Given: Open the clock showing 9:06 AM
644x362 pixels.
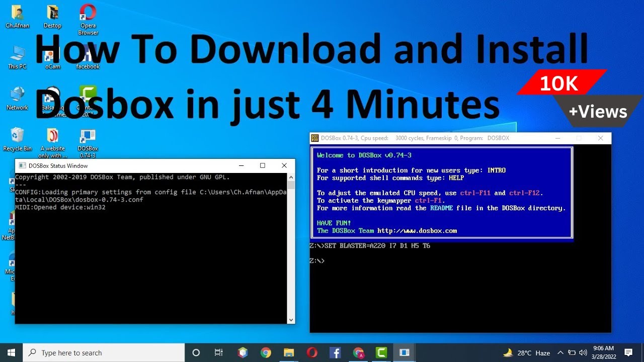Looking at the screenshot, I should coord(603,352).
